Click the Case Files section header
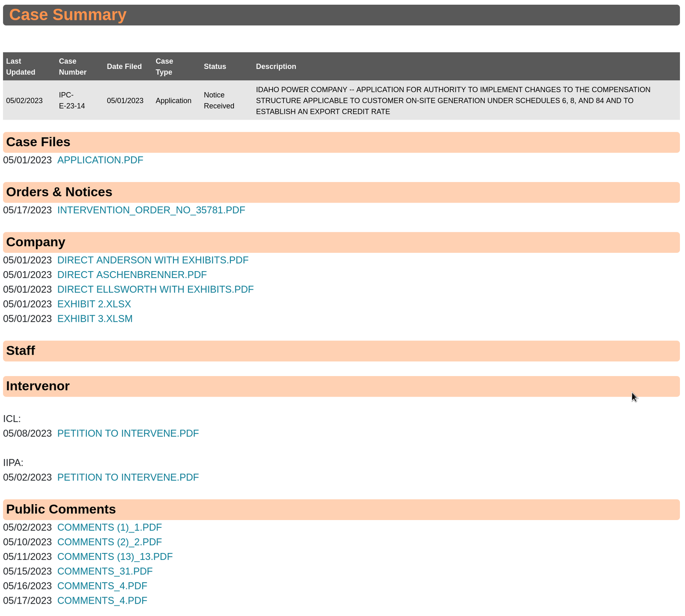The width and height of the screenshot is (685, 616). pos(38,142)
